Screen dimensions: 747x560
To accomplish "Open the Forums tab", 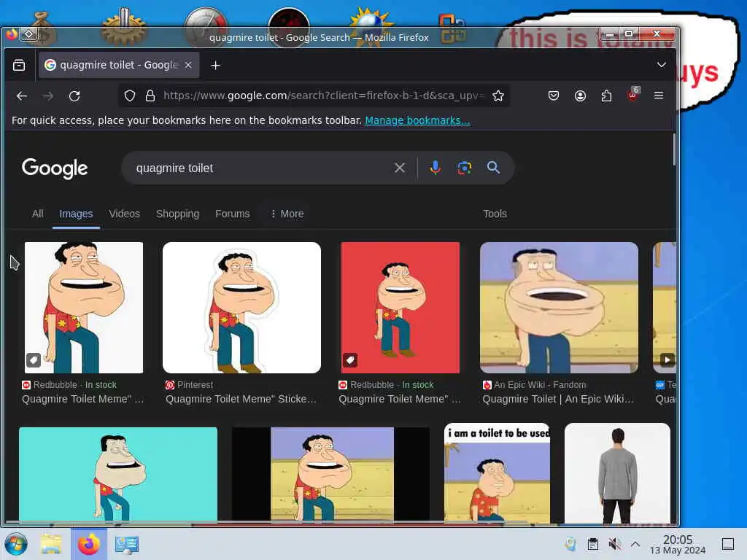I will pyautogui.click(x=233, y=214).
